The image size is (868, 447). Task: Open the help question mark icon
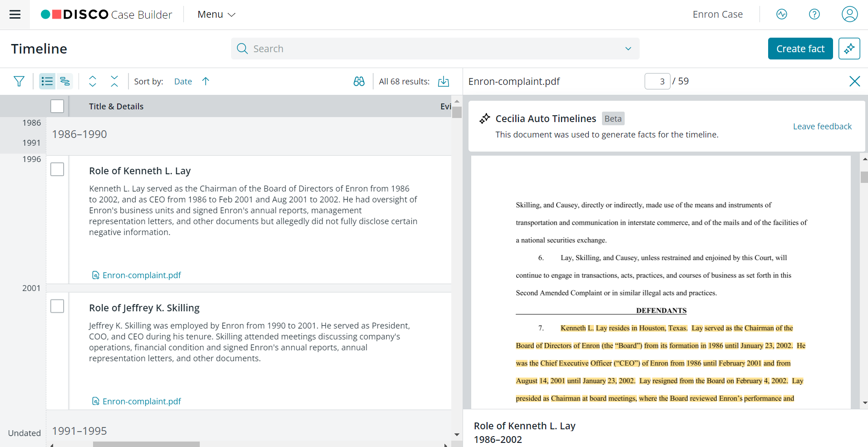tap(814, 15)
